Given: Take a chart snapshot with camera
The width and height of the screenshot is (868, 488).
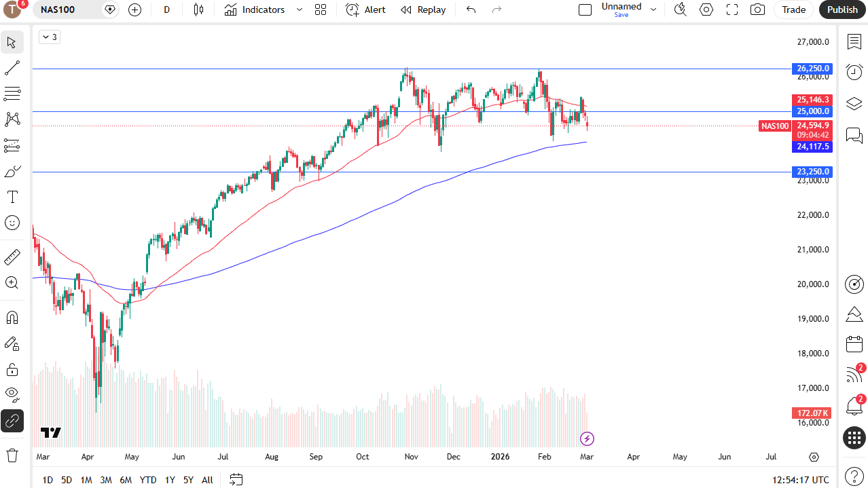Looking at the screenshot, I should tap(757, 10).
